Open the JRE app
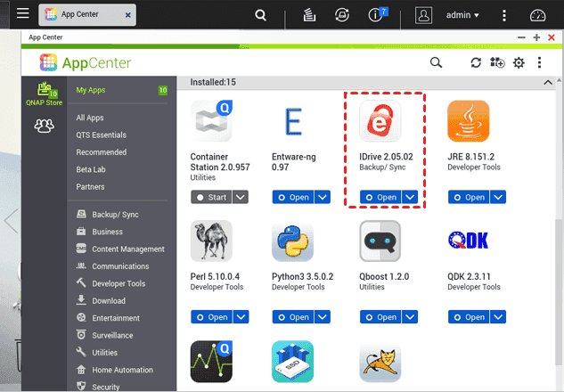This screenshot has height=392, width=564. tap(469, 197)
